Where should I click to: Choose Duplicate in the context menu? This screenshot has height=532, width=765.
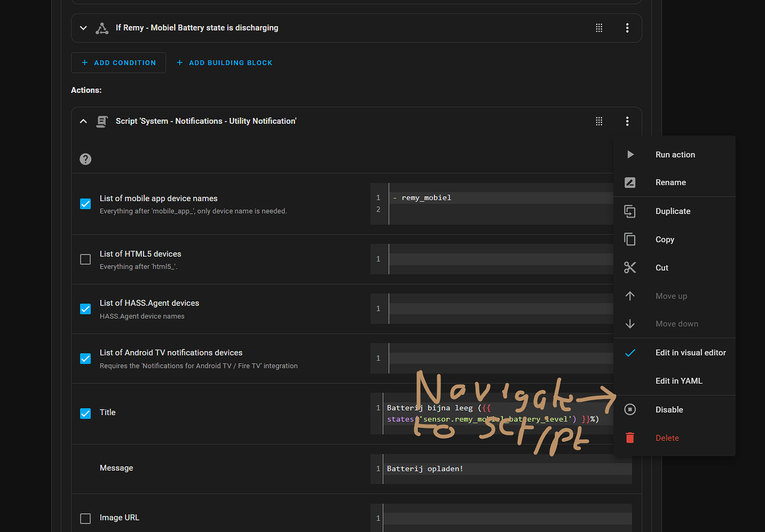(672, 211)
